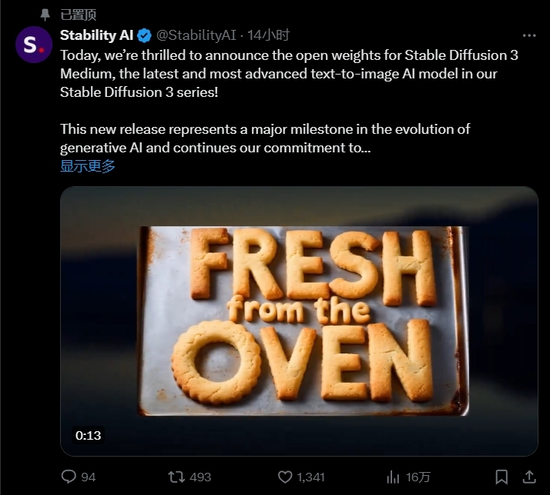
Task: Bookmark this post
Action: coord(502,477)
